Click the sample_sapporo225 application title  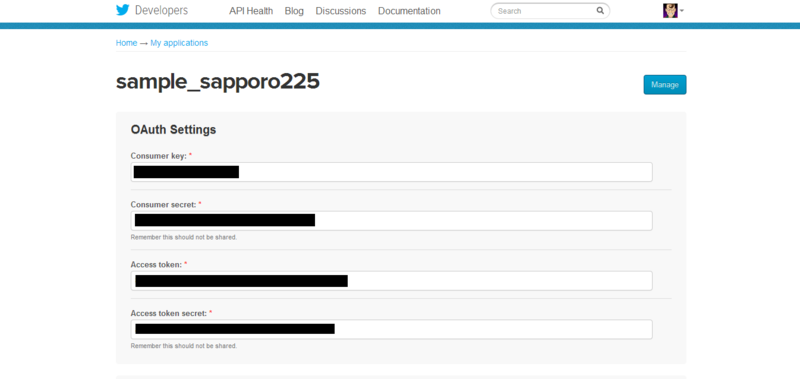218,82
